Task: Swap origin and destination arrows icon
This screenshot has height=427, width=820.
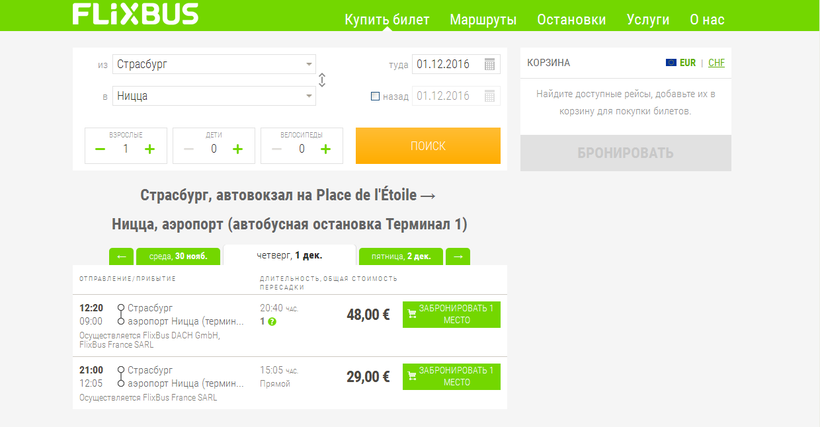Action: tap(322, 80)
